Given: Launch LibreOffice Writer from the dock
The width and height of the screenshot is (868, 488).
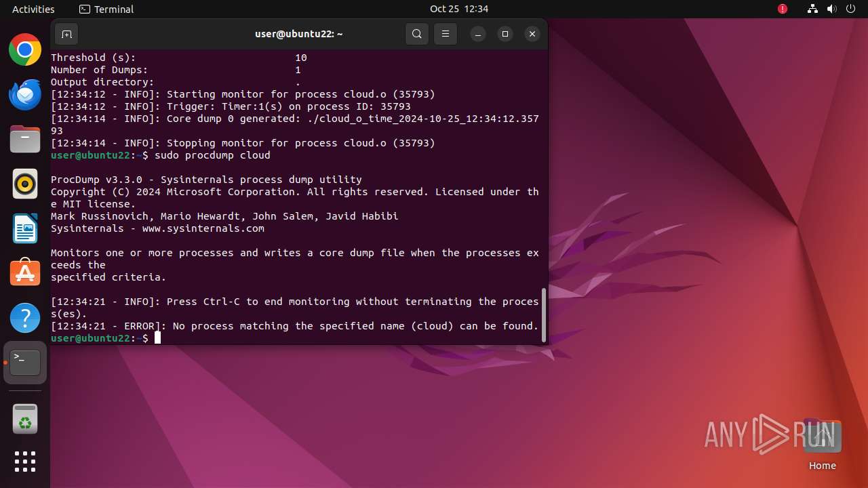Looking at the screenshot, I should [25, 228].
